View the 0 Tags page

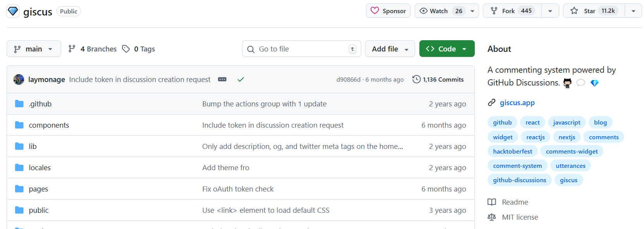point(139,49)
